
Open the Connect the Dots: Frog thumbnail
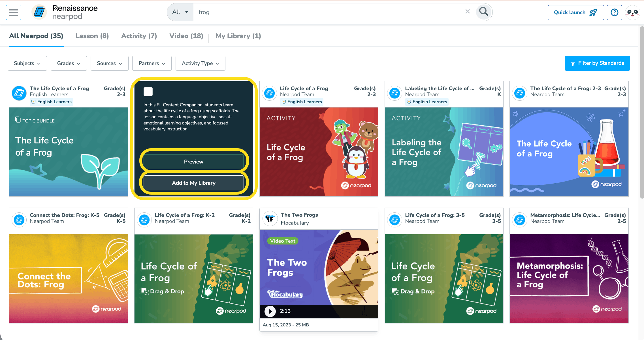pos(69,279)
